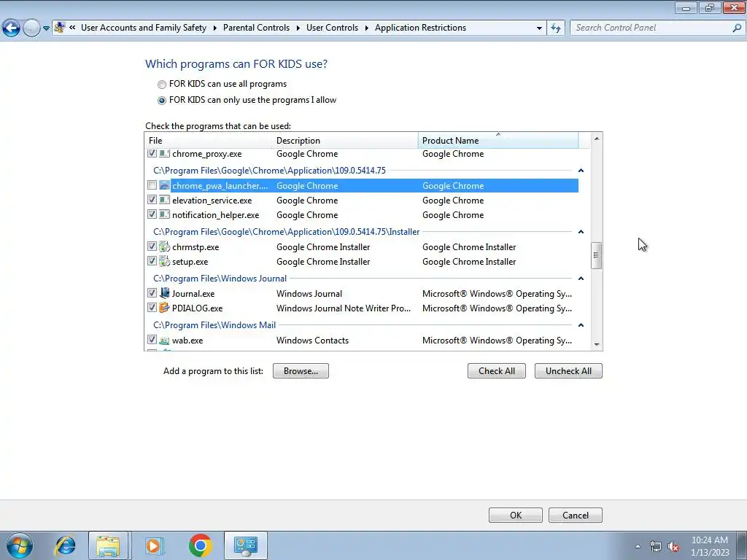
Task: Expand arrow after Parental Controls breadcrumb
Action: [x=298, y=28]
